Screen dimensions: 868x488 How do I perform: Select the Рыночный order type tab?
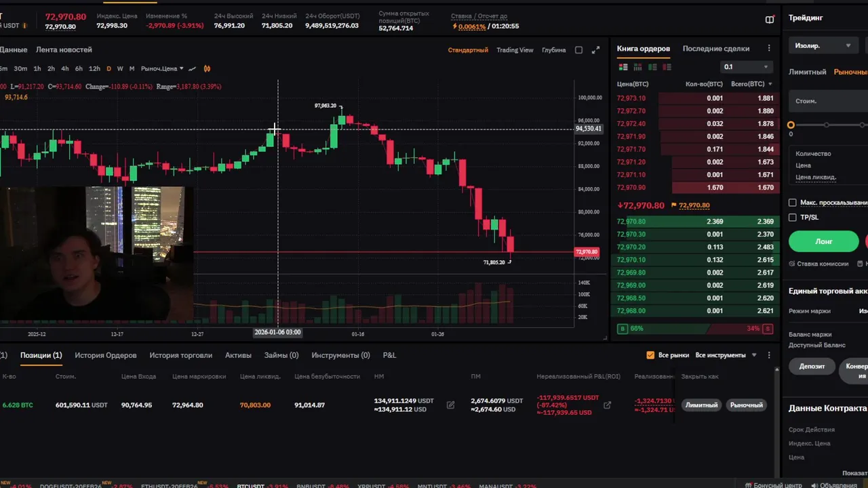click(851, 72)
